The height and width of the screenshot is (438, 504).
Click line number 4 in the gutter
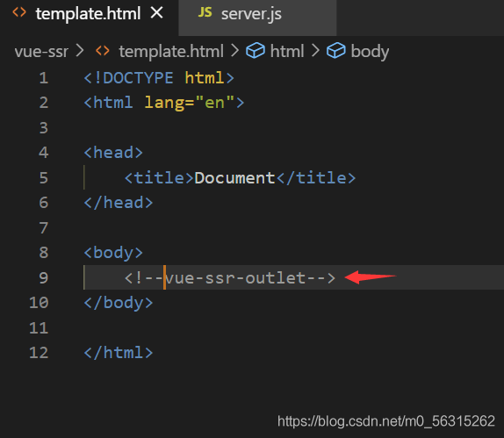44,153
